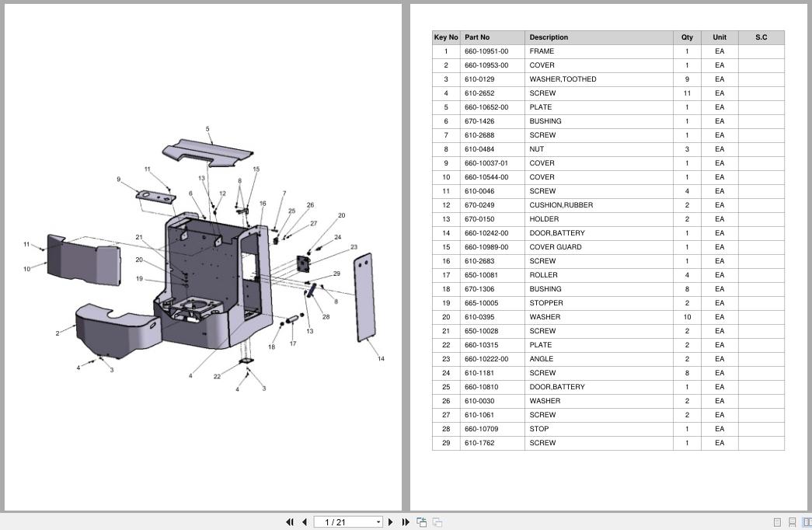Select part number 610-2652
The height and width of the screenshot is (530, 812).
(x=479, y=93)
